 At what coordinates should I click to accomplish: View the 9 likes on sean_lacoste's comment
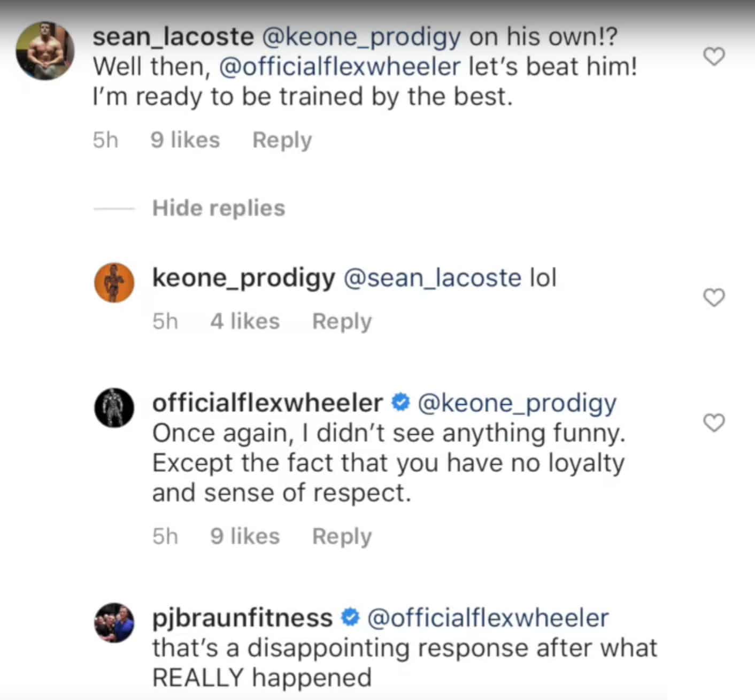point(185,140)
